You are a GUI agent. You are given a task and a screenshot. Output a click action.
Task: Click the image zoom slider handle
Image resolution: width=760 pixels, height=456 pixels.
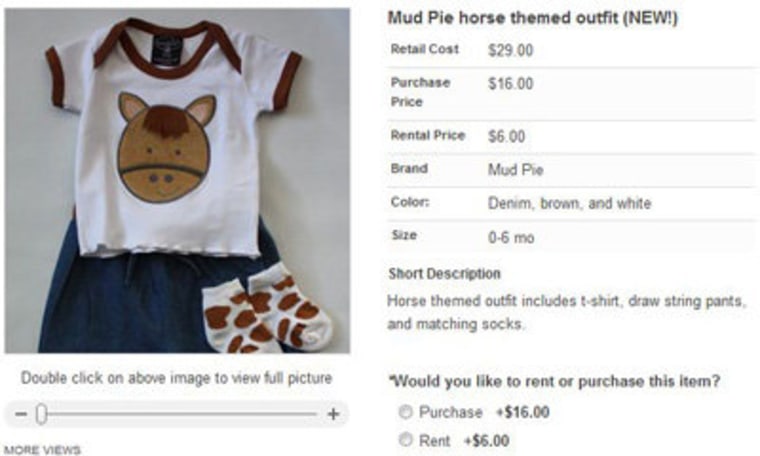coord(41,414)
